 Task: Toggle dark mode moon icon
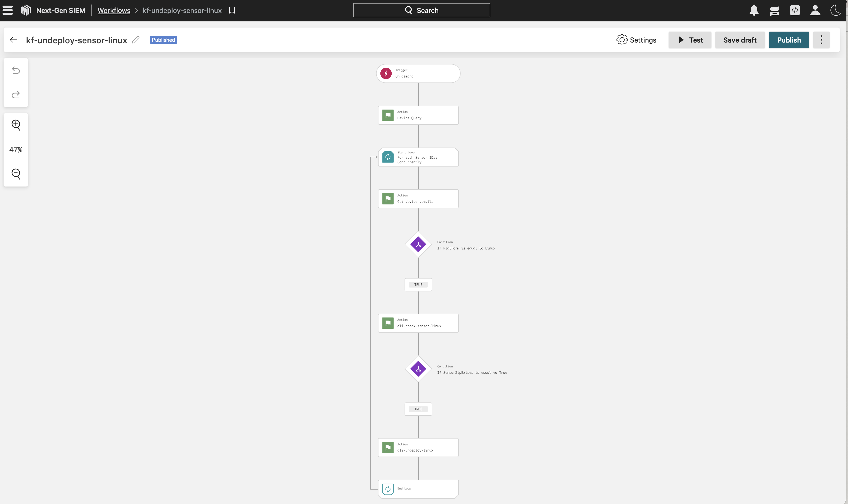tap(836, 10)
